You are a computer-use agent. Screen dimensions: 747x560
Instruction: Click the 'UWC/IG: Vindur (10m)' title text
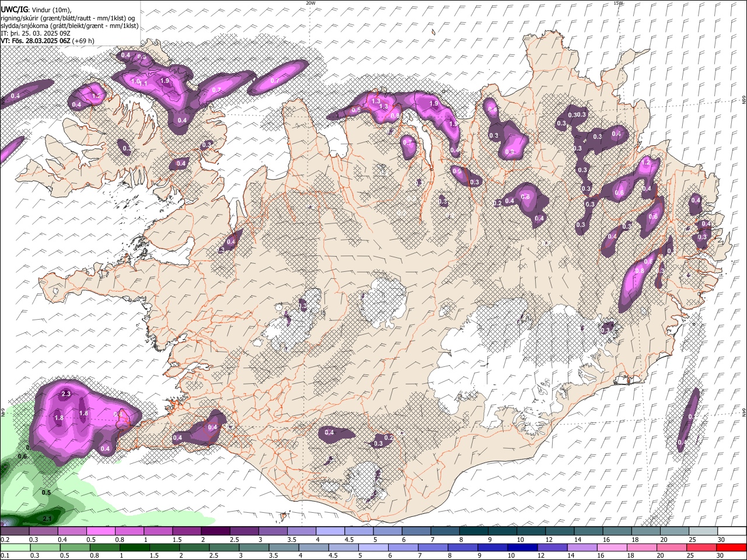pyautogui.click(x=36, y=10)
